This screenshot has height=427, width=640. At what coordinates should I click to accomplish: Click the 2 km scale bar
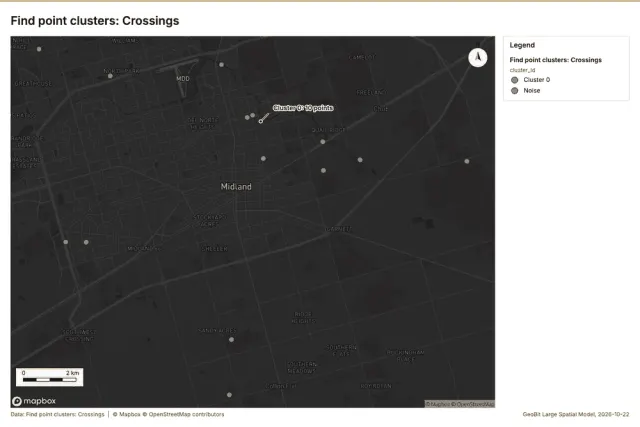[x=50, y=377]
